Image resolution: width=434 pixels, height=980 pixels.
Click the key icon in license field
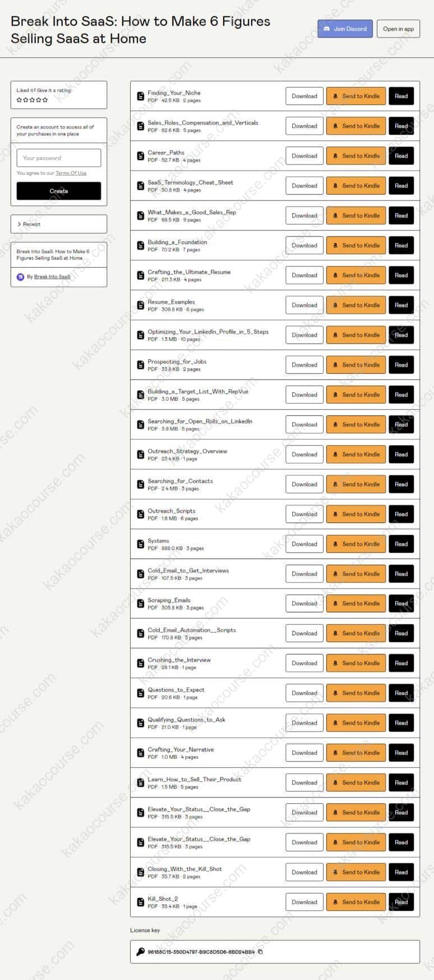click(x=140, y=952)
